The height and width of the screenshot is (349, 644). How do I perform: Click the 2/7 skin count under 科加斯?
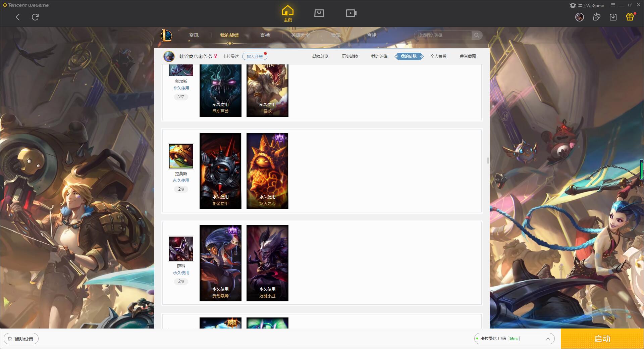pos(181,97)
